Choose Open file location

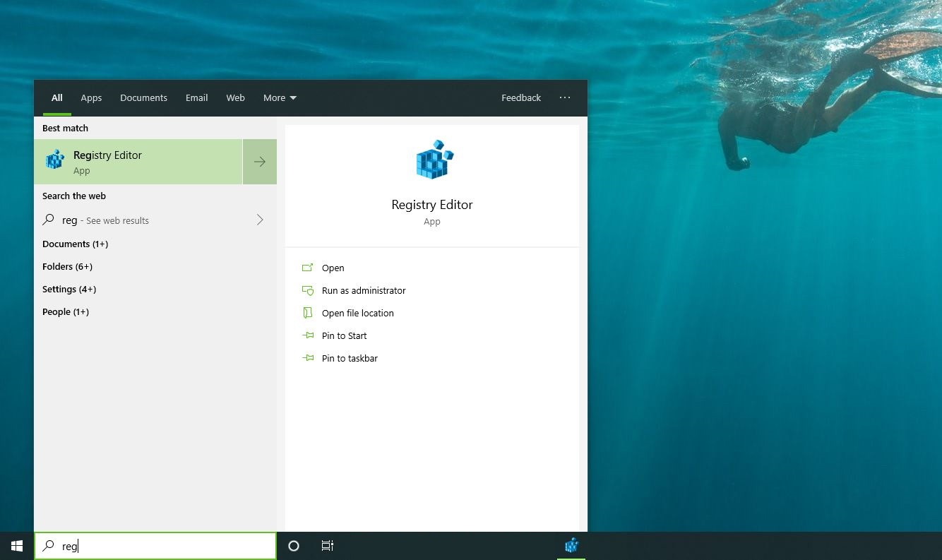pyautogui.click(x=358, y=313)
